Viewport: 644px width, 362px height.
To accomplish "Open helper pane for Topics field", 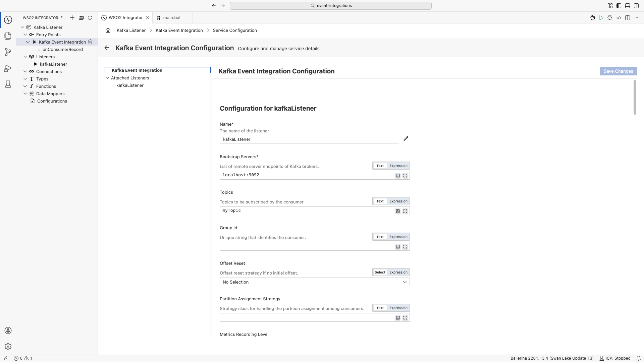I will [x=398, y=211].
